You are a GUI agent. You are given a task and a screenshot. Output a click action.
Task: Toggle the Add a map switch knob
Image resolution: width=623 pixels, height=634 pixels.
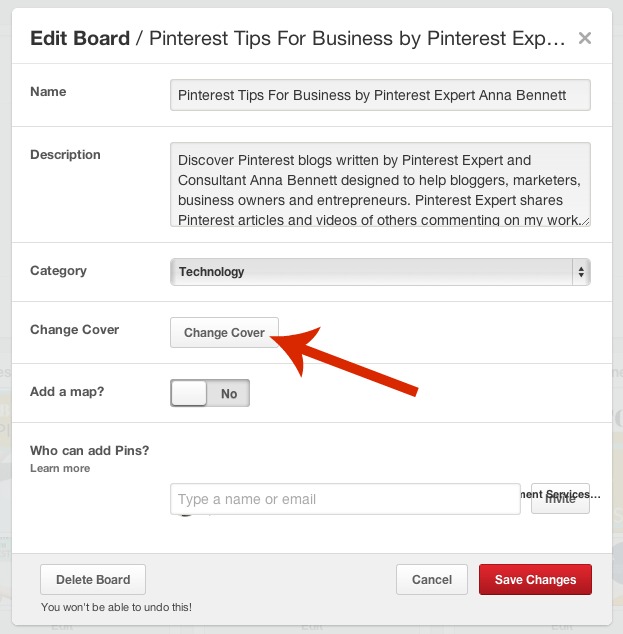point(189,393)
